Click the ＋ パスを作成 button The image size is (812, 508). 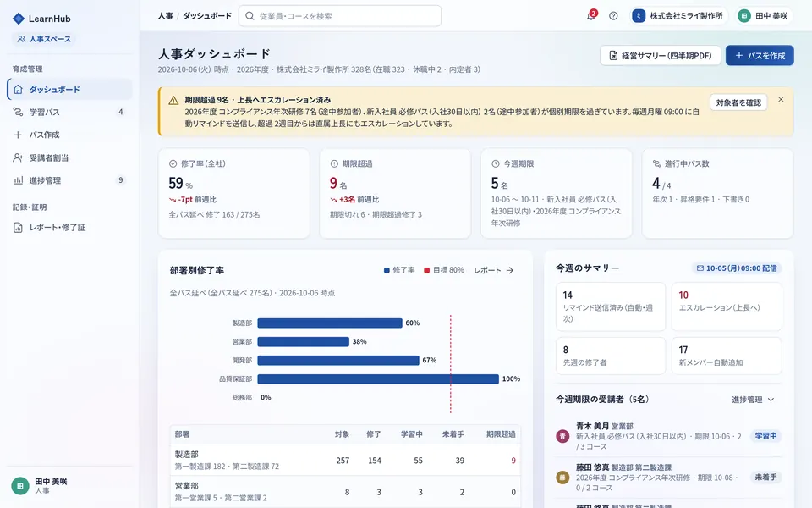(760, 56)
